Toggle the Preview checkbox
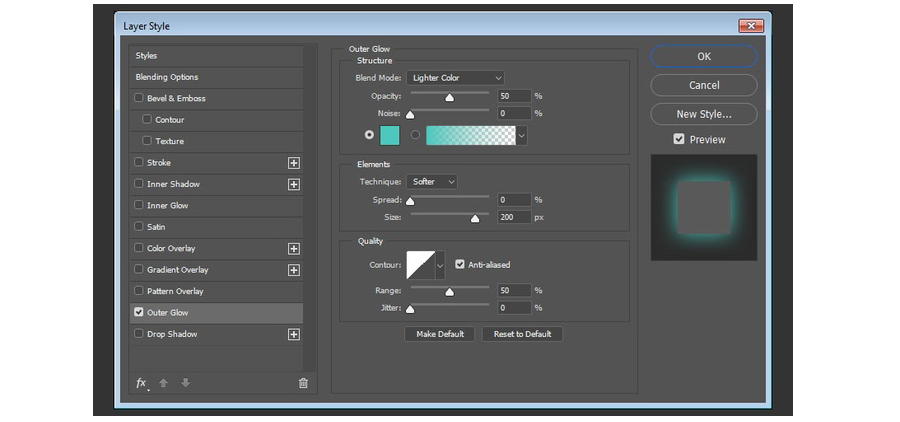The image size is (900, 422). (x=679, y=139)
